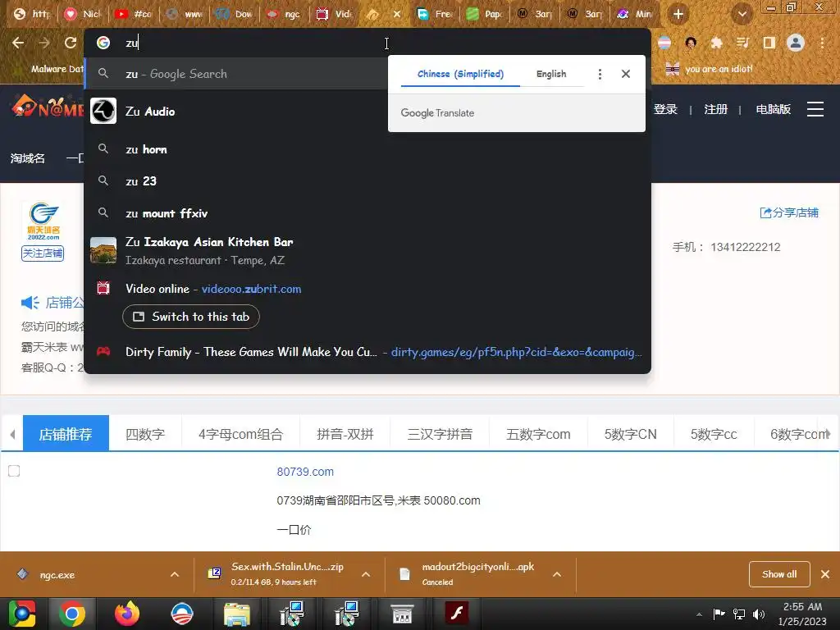Open Google Chrome from the taskbar

72,614
